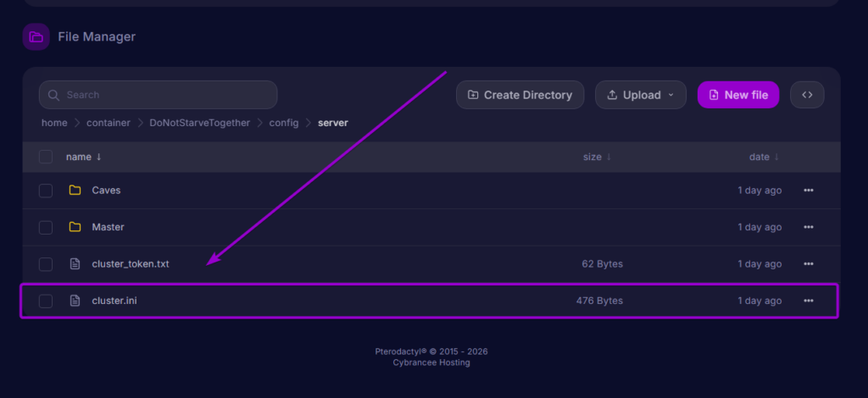
Task: Click server in the breadcrumb
Action: click(x=332, y=123)
